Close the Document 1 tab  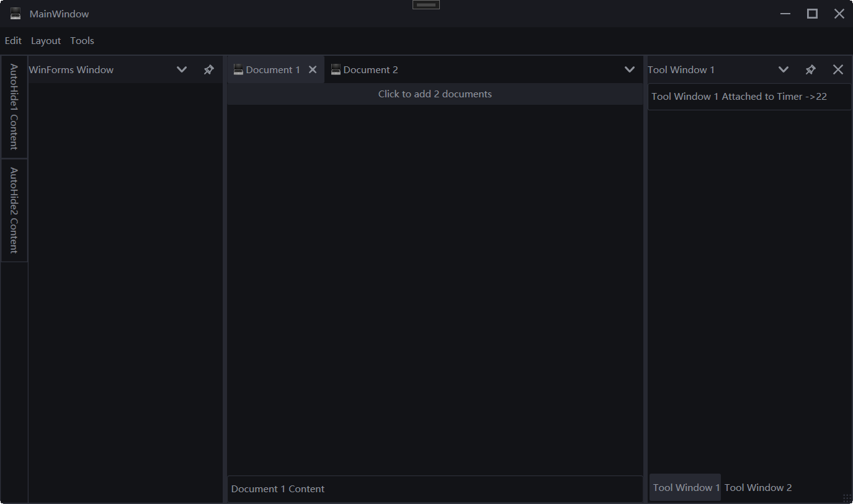pyautogui.click(x=313, y=69)
